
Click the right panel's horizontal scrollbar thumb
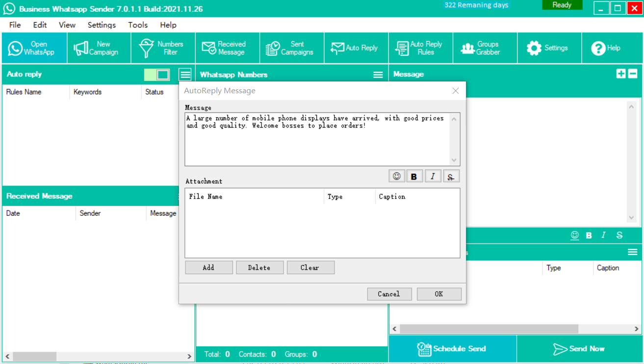[x=489, y=329]
